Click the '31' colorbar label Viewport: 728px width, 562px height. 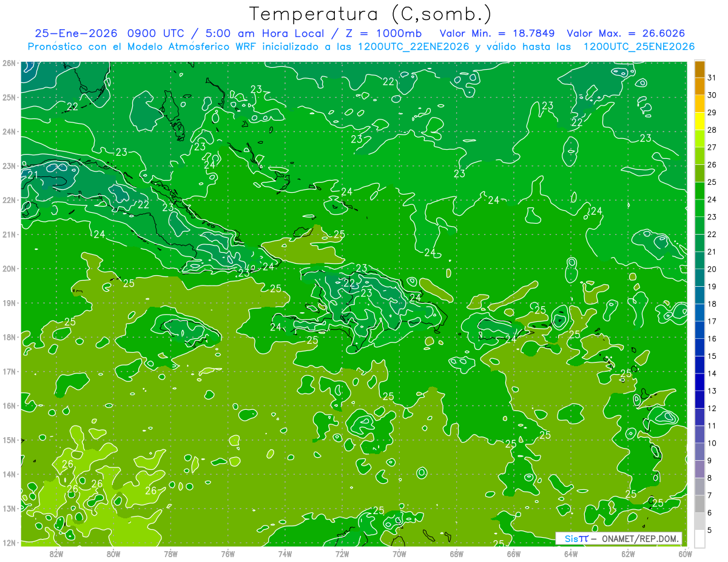[712, 78]
